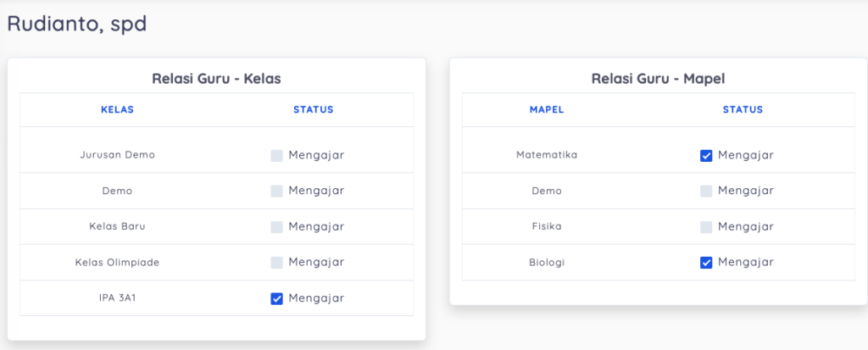Viewport: 868px width, 350px height.
Task: Check Mengajar for Demo class row
Action: pos(277,191)
